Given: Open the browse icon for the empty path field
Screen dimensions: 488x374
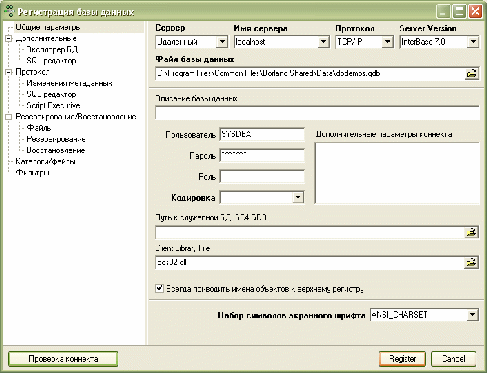Looking at the screenshot, I should 471,232.
